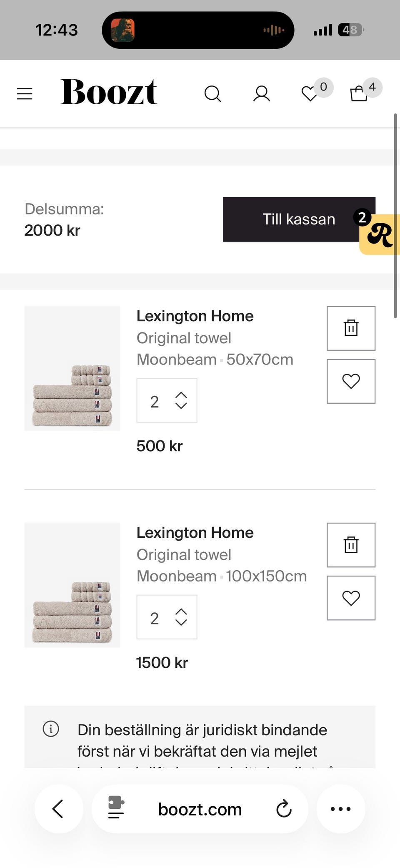Open the 50x70cm towel product thumbnail
The height and width of the screenshot is (868, 400).
72,368
